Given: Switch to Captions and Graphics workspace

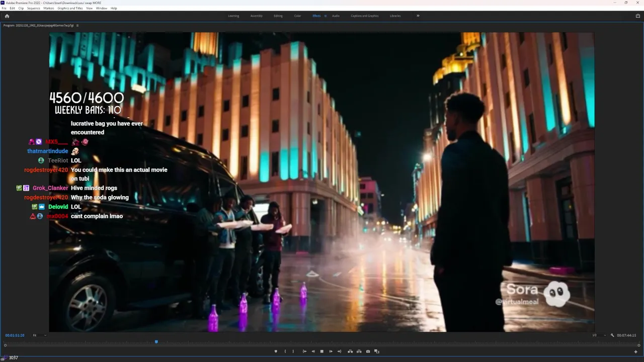Looking at the screenshot, I should (x=365, y=16).
